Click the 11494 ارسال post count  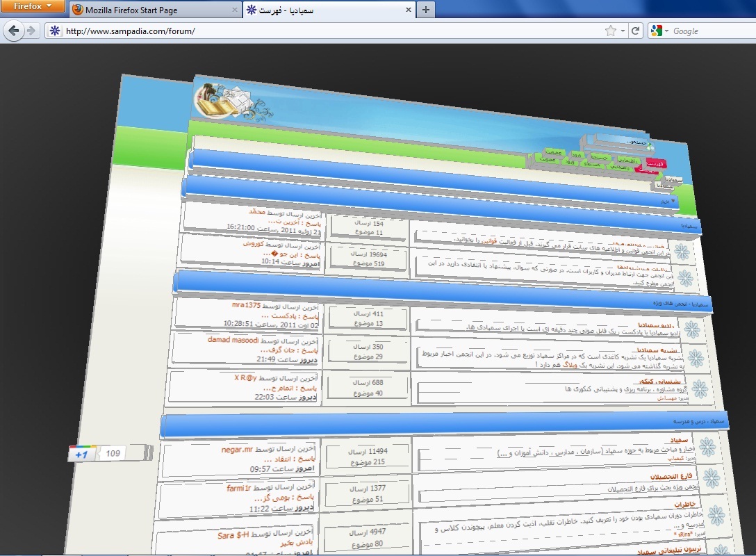[368, 451]
